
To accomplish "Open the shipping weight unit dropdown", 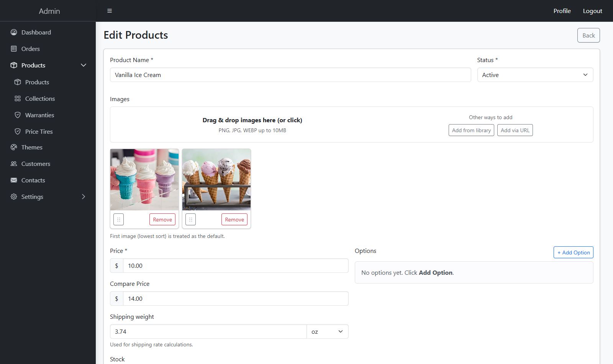I will coord(327,331).
